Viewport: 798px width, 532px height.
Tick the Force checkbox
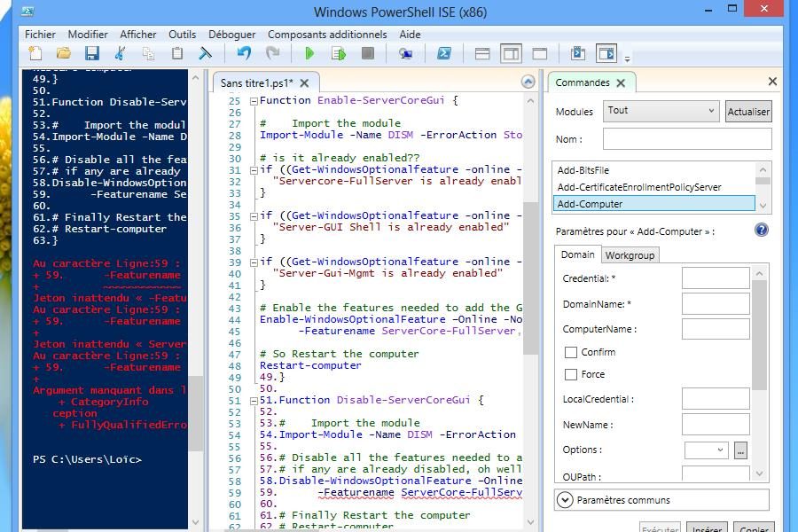pos(571,375)
